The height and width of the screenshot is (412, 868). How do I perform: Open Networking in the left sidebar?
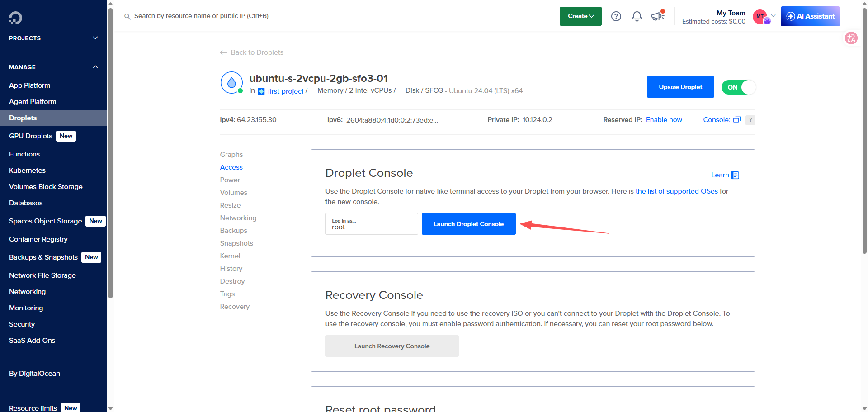(27, 292)
